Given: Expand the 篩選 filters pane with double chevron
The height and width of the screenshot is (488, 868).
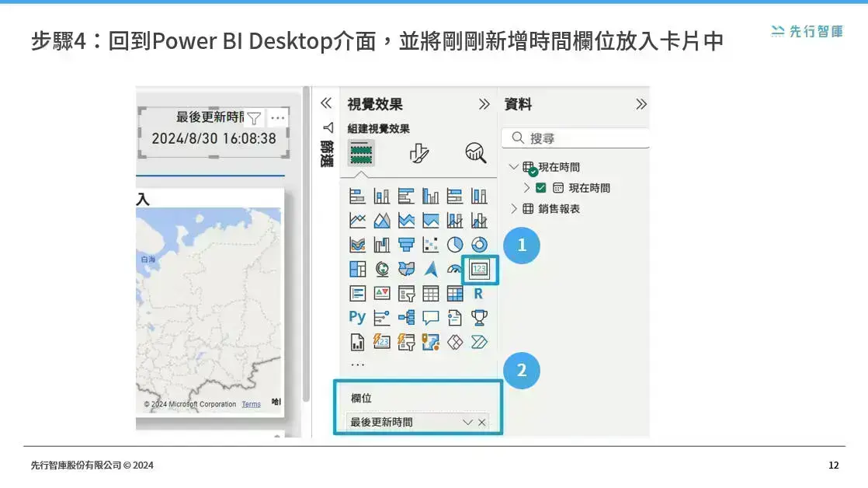Looking at the screenshot, I should coord(326,103).
